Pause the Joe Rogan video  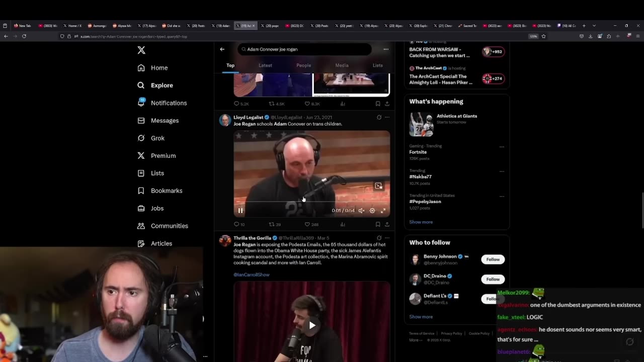click(240, 211)
